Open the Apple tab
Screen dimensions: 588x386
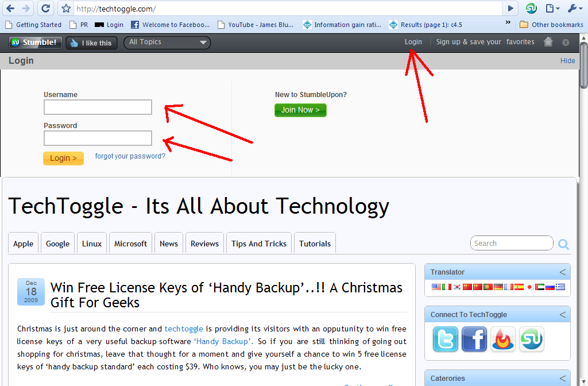tap(23, 244)
